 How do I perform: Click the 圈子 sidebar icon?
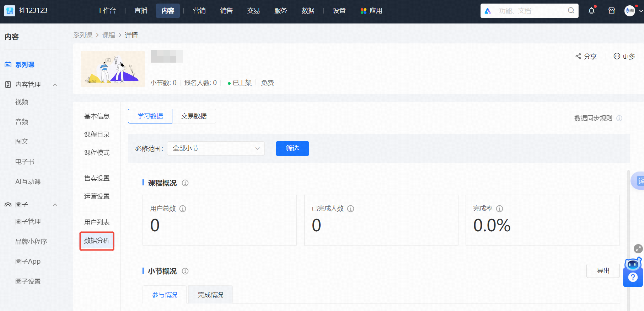pos(8,204)
